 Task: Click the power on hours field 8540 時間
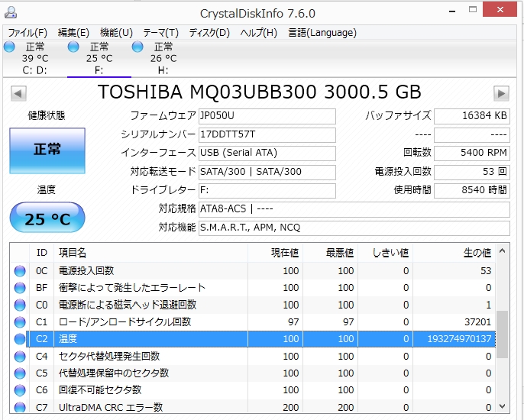[x=472, y=190]
